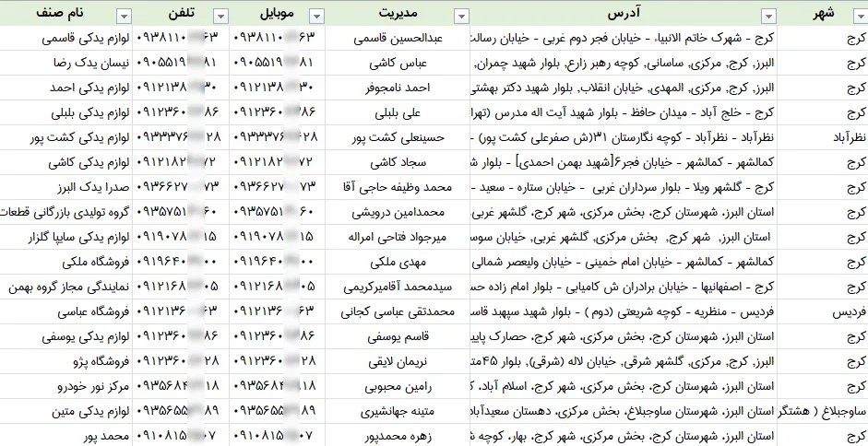The image size is (868, 446).
Task: Select address mentioning کوچه رهبر زارع
Action: pyautogui.click(x=624, y=63)
